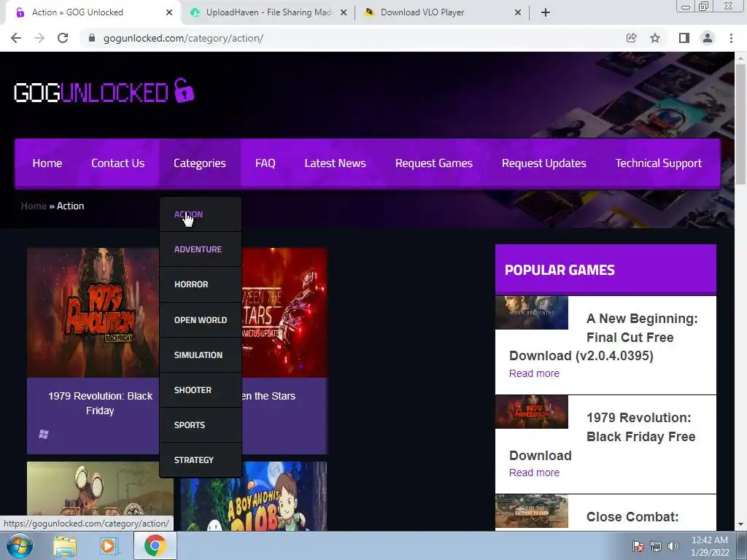This screenshot has height=560, width=747.
Task: Click the Windows icon under 1979 Revolution card
Action: (x=43, y=434)
